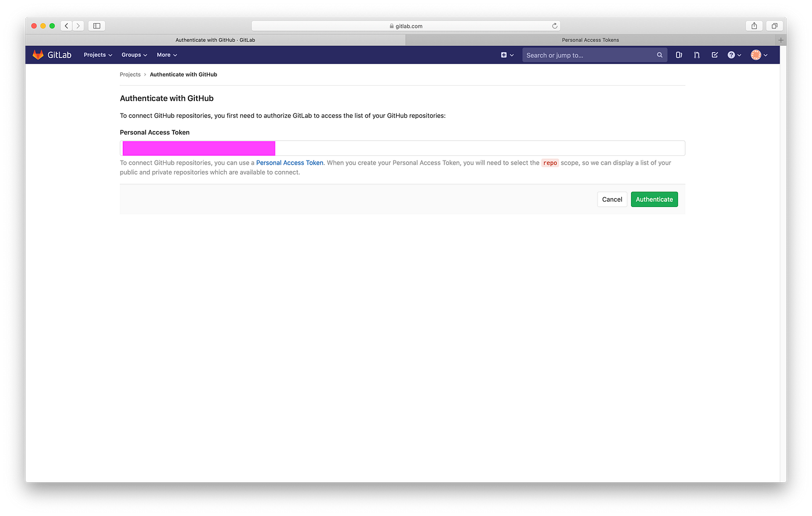Screen dimensions: 812x516
Task: Open the Issues dashboard icon
Action: (679, 54)
